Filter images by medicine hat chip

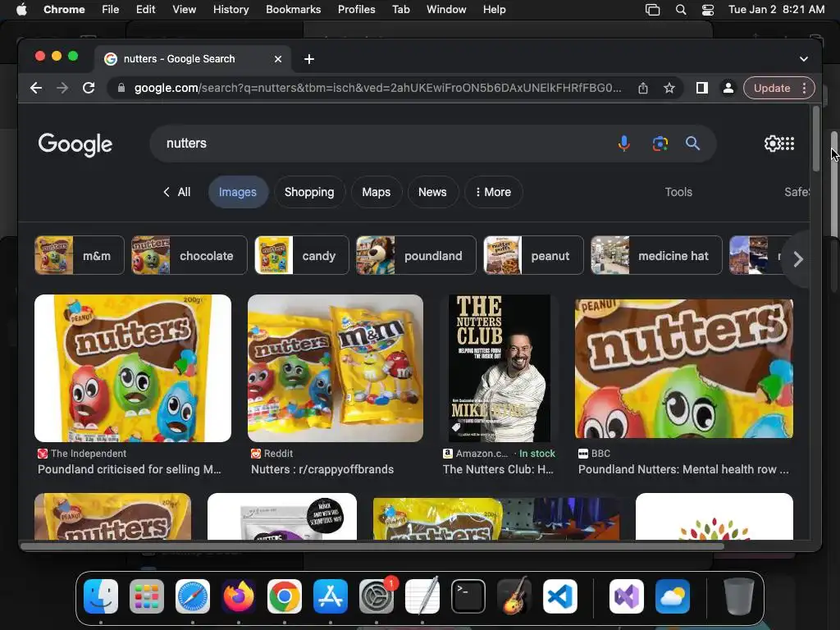tap(656, 256)
